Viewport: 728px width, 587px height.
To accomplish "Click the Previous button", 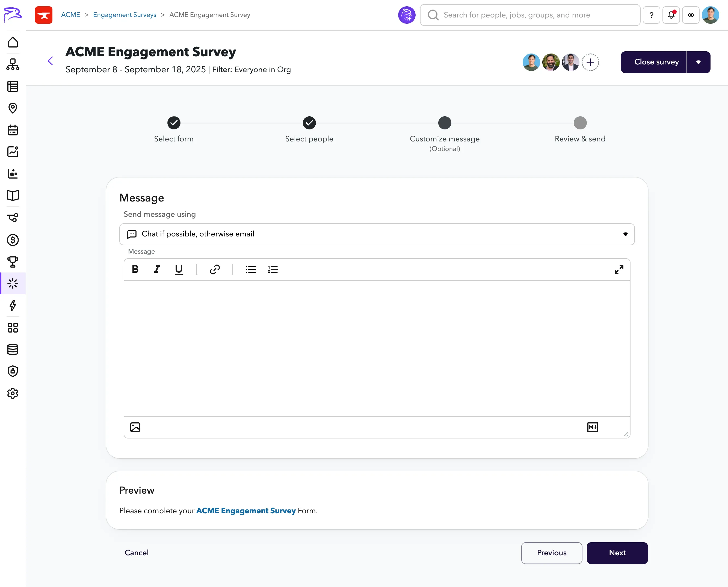I will (x=552, y=553).
